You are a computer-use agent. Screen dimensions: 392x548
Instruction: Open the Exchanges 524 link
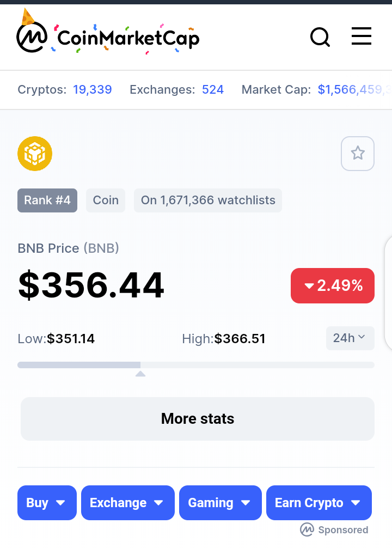coord(212,89)
